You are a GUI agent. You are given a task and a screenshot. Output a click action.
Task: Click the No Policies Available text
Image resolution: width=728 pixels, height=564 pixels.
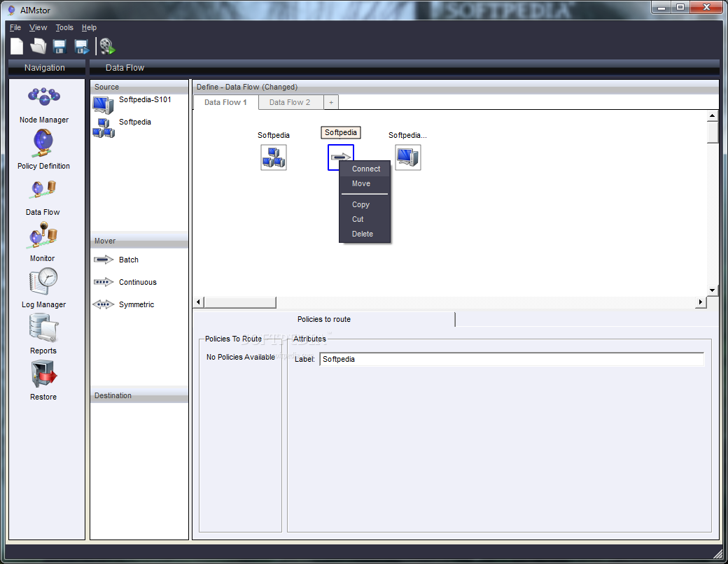coord(241,357)
